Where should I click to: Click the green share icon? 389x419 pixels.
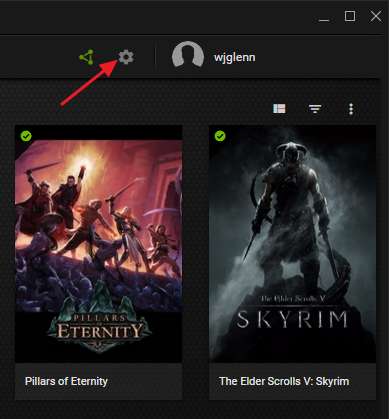click(x=87, y=57)
